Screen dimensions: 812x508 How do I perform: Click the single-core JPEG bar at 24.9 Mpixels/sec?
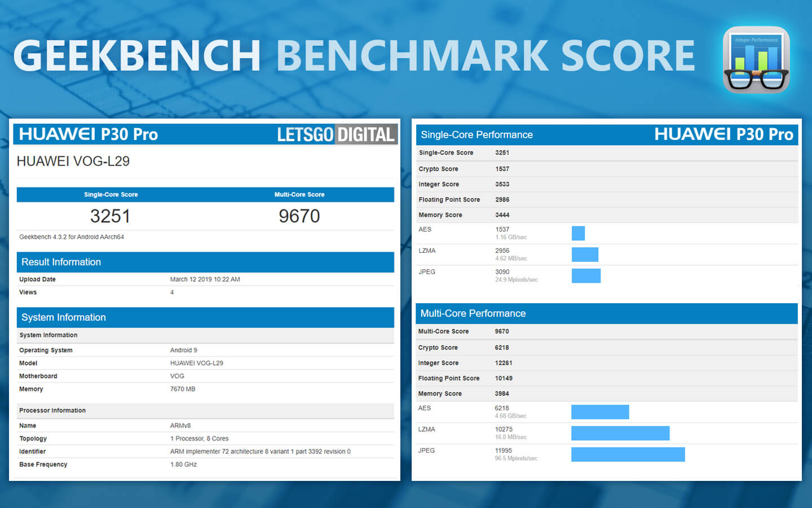pyautogui.click(x=586, y=276)
